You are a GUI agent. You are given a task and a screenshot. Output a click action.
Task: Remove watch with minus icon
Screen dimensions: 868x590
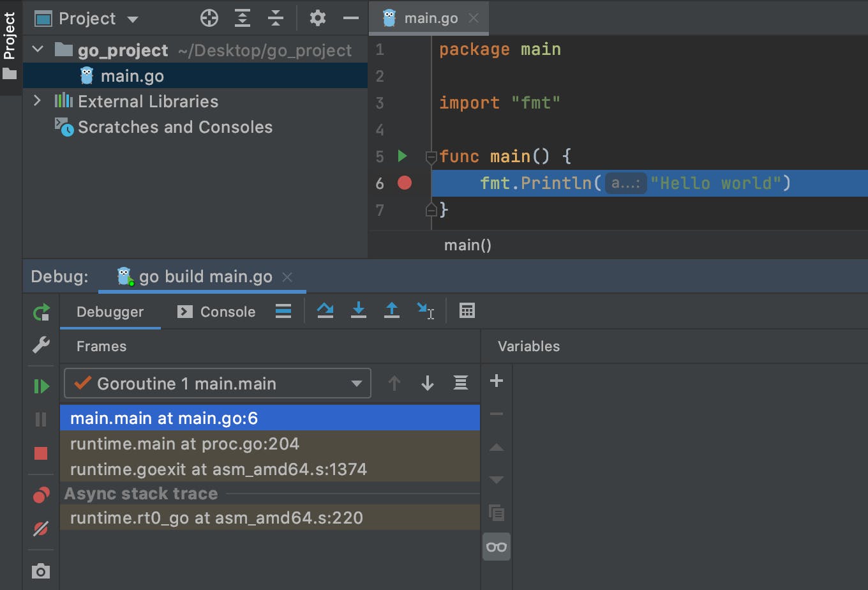496,414
